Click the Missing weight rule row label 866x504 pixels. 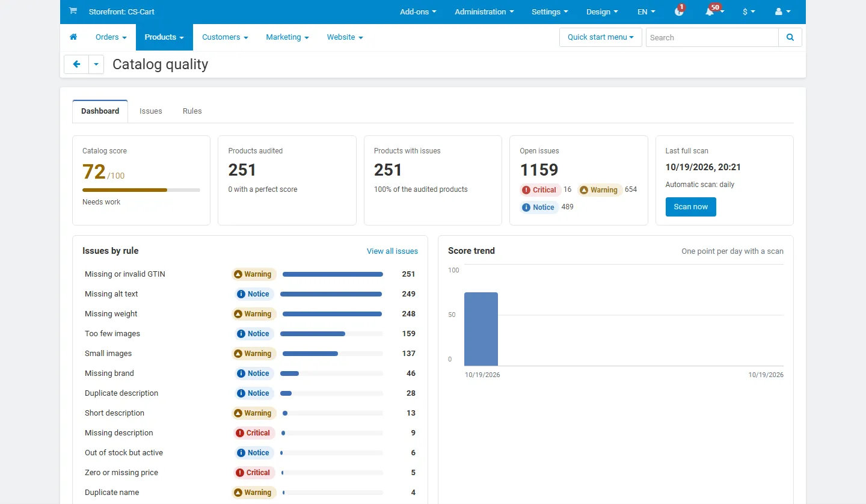coord(111,314)
